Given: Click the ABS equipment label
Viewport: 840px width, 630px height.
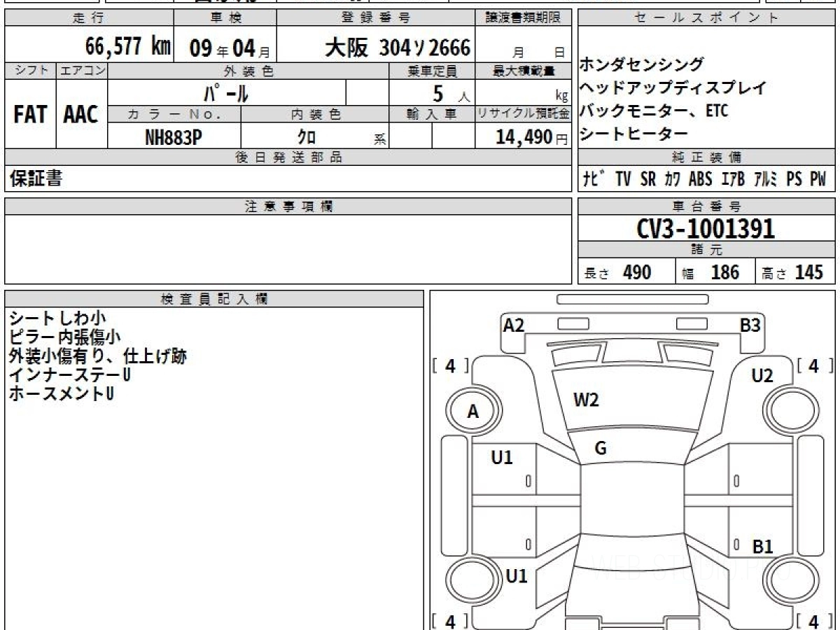Looking at the screenshot, I should (x=700, y=179).
